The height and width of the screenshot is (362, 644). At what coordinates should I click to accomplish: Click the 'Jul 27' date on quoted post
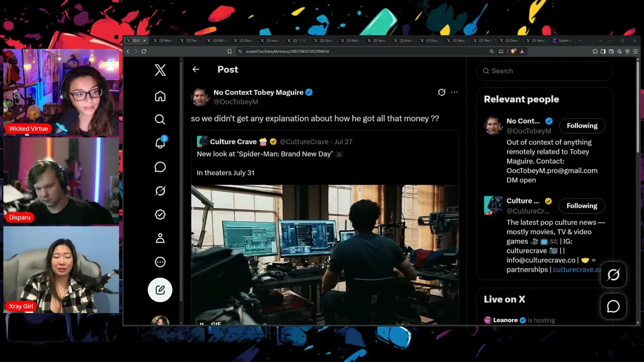pyautogui.click(x=343, y=142)
